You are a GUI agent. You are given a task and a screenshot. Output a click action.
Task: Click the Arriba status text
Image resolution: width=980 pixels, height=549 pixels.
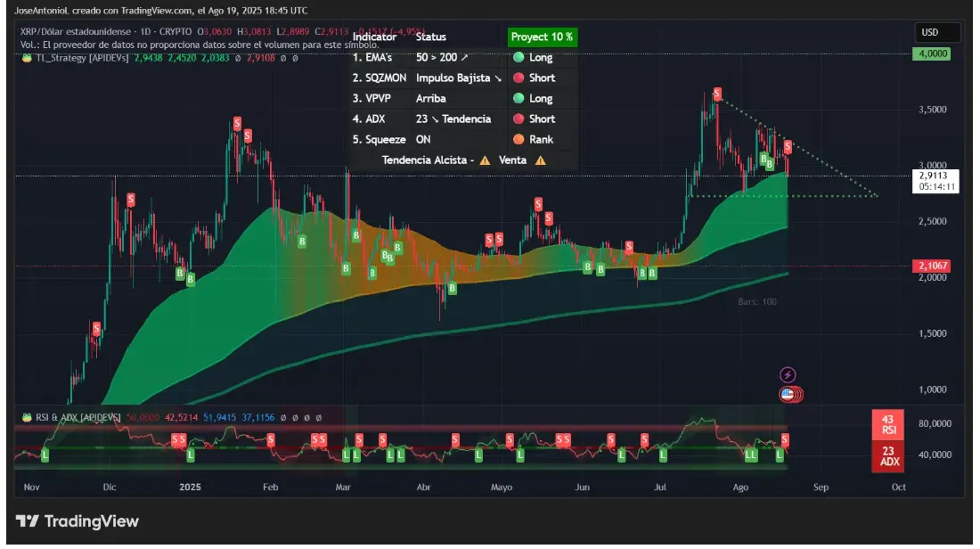coord(431,99)
